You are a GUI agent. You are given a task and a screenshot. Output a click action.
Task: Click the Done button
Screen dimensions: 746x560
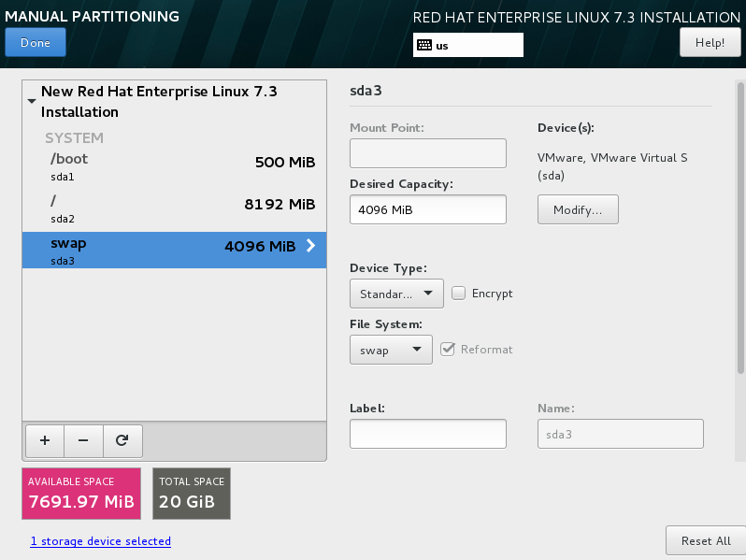pos(36,42)
